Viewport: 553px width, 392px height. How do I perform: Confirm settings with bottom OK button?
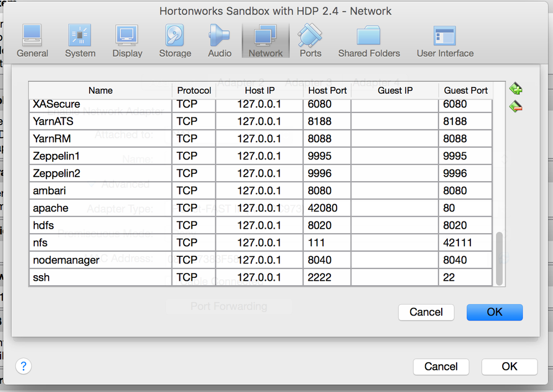pos(509,367)
